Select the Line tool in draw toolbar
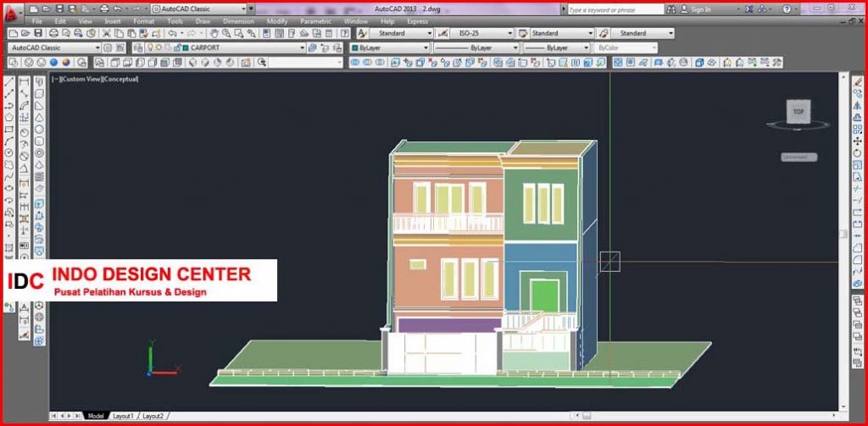This screenshot has width=868, height=426. (8, 82)
